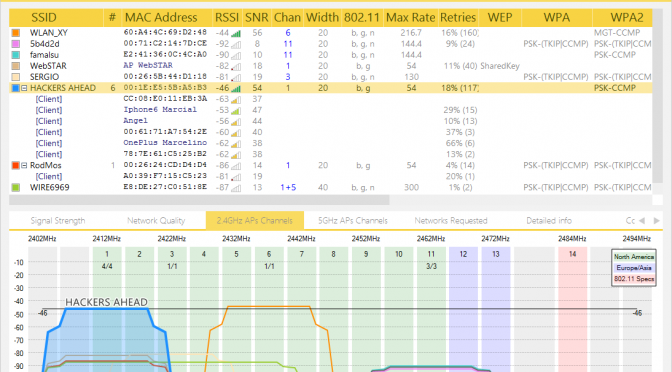Open the 5GHz APs Channels tab
The image size is (672, 372).
[x=353, y=221]
